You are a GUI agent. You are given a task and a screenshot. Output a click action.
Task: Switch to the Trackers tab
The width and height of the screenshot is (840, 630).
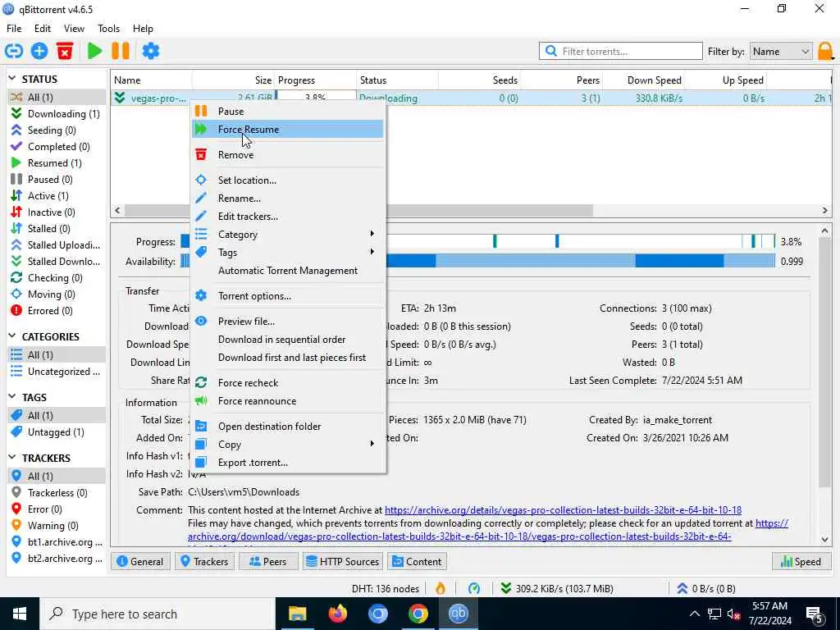204,561
